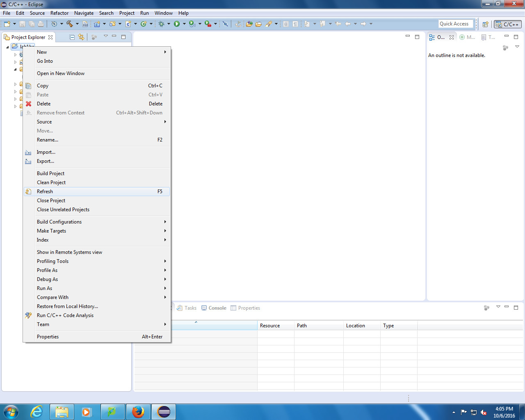Click the External Tools toolbar icon
Screen dimensions: 525x420
pos(208,24)
